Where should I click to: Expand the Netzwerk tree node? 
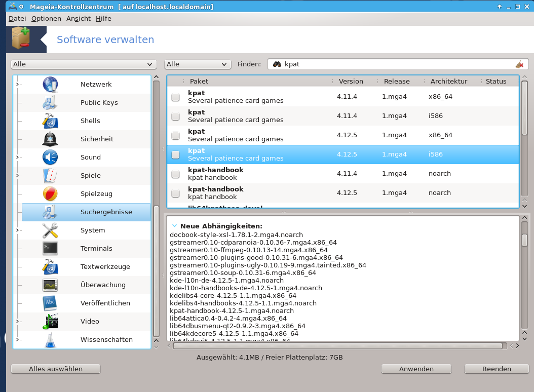click(17, 85)
